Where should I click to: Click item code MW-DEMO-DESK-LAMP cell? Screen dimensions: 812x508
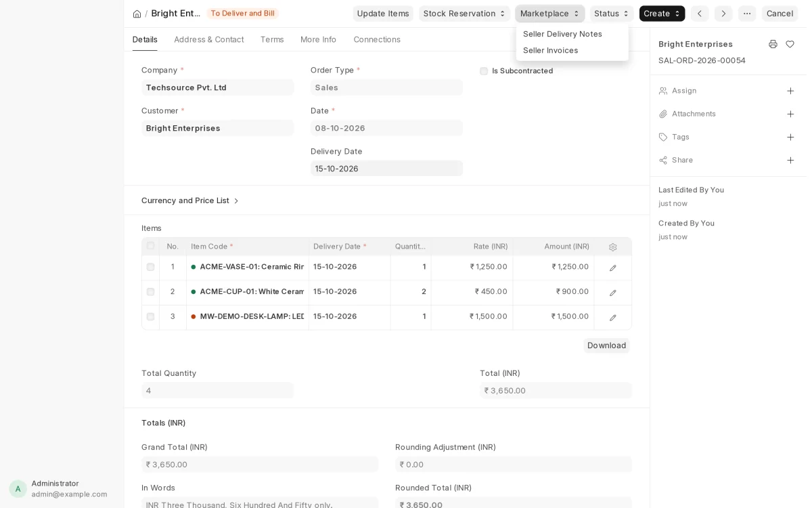click(248, 316)
